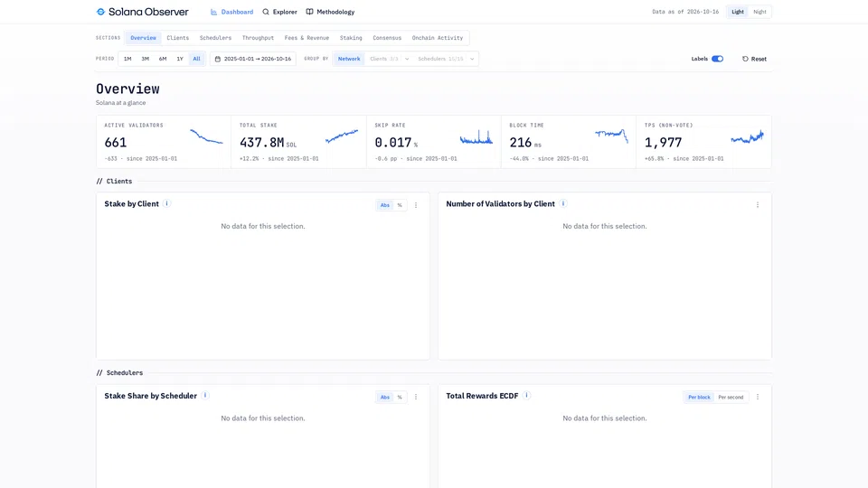Select the Clients section tab
868x488 pixels.
click(x=178, y=38)
